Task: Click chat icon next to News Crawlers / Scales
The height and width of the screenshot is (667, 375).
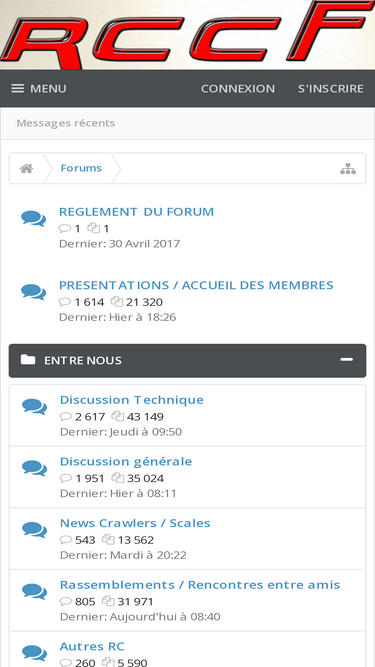Action: pos(34,530)
